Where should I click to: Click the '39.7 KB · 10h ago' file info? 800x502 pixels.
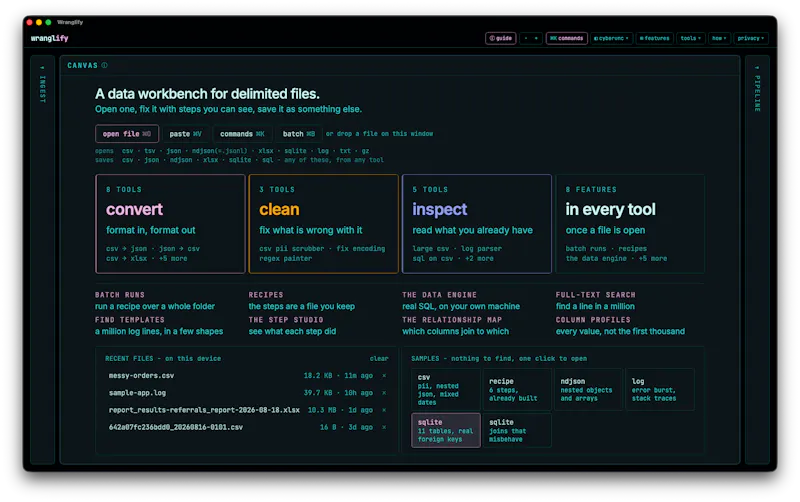(338, 393)
